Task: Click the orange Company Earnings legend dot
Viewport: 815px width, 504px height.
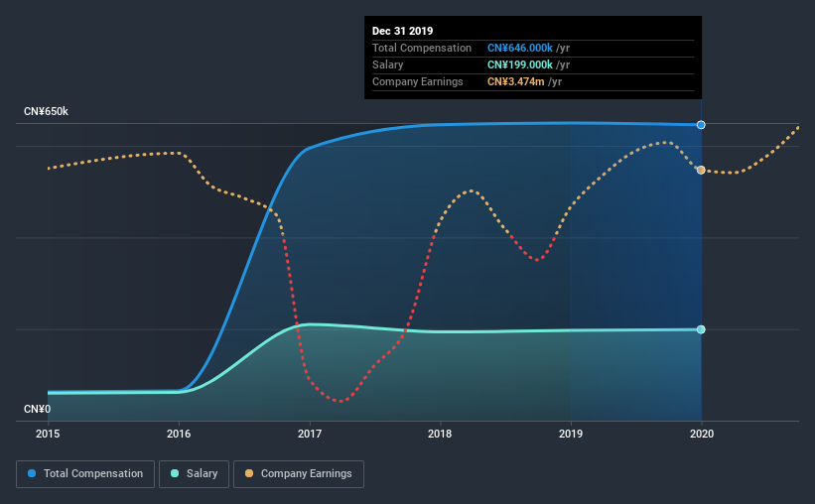Action: (249, 473)
